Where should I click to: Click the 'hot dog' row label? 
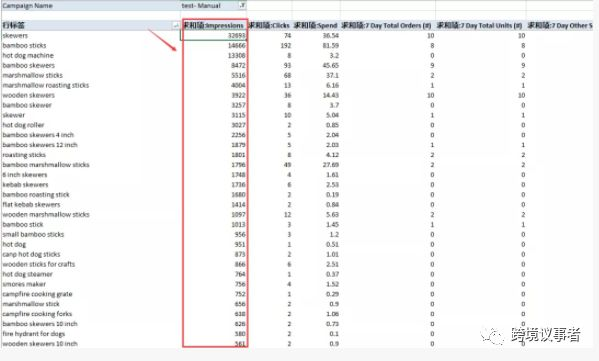(x=15, y=244)
